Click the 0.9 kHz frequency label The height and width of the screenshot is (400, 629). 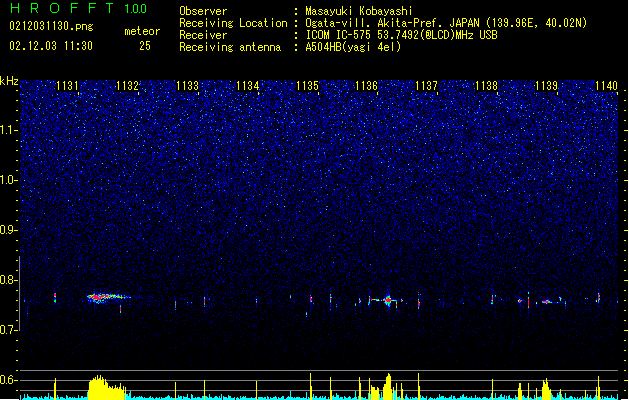tap(9, 229)
